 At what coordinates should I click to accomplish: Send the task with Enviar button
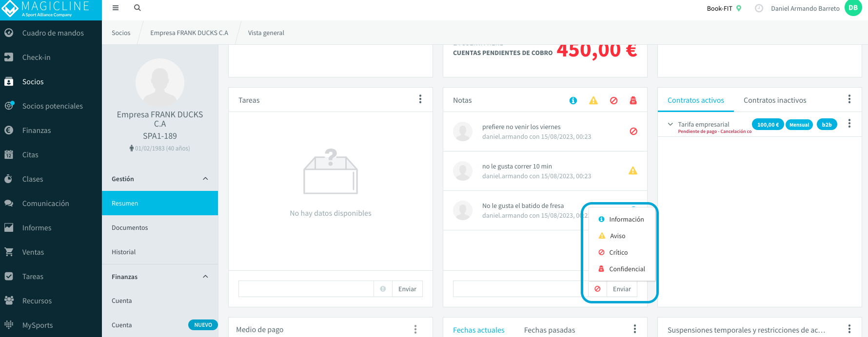(x=407, y=289)
